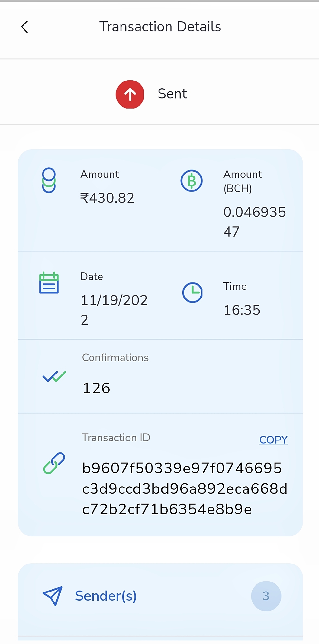
Task: Tap the paper plane Sender(s) icon
Action: click(x=52, y=596)
